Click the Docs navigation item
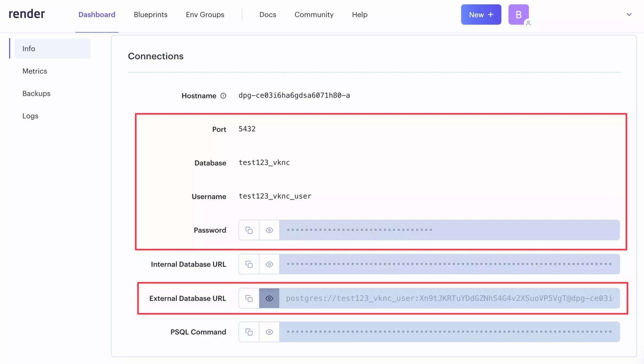Screen dimensions: 644x364 (268, 14)
